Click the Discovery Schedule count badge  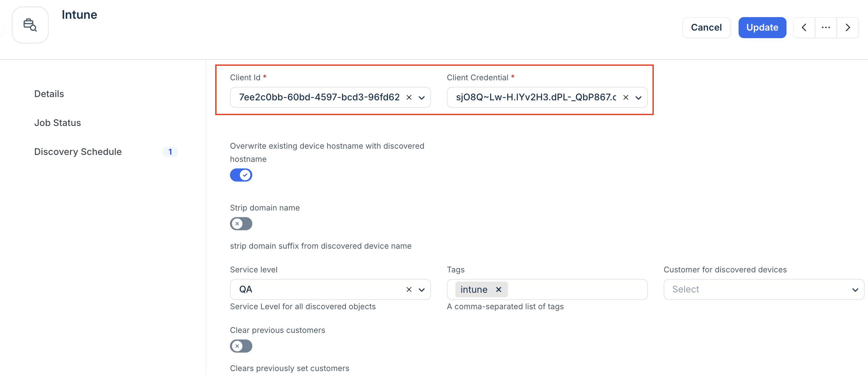pyautogui.click(x=170, y=152)
